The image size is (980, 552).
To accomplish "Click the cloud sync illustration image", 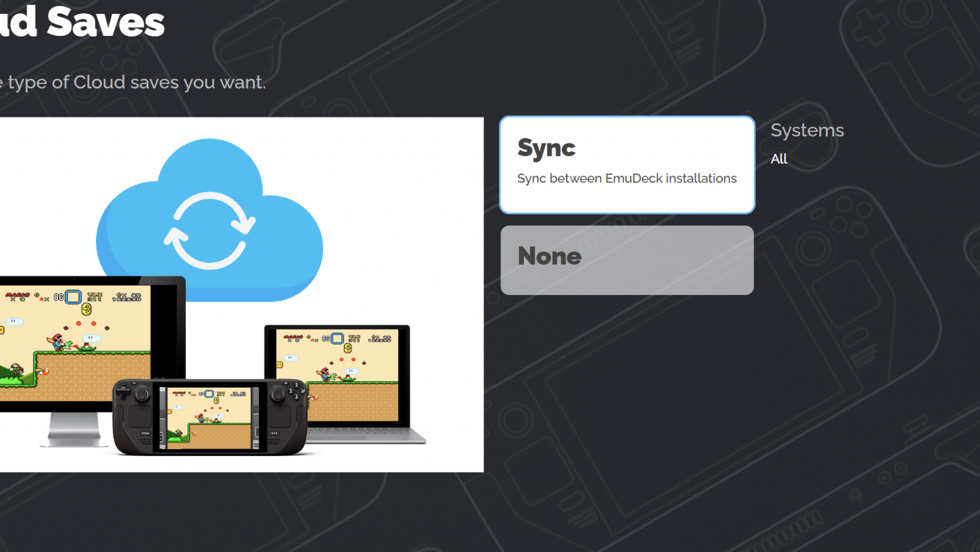I will click(242, 294).
